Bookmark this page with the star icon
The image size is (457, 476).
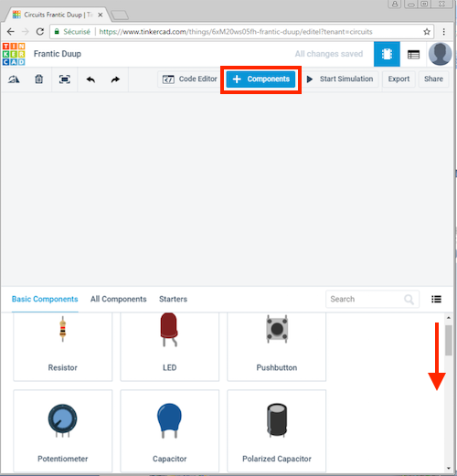[427, 32]
